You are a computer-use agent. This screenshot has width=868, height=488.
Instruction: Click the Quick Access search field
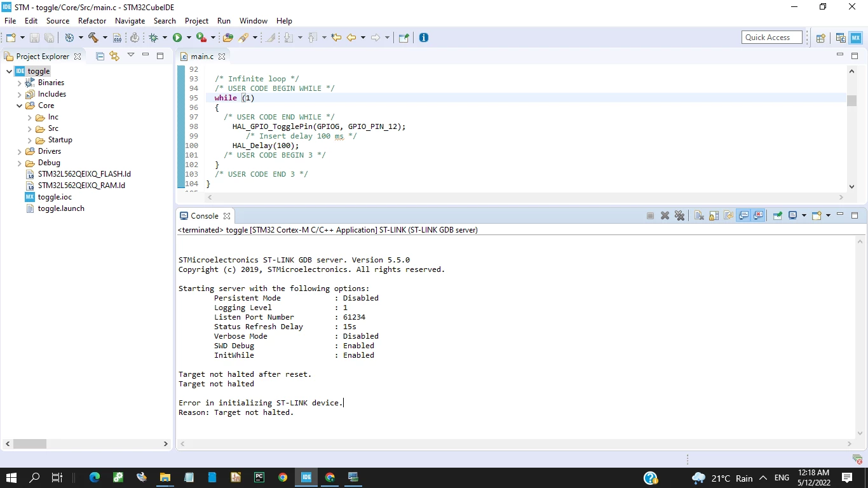point(772,37)
